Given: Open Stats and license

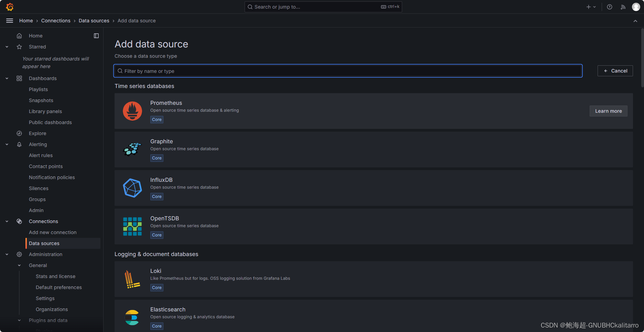Looking at the screenshot, I should (x=55, y=276).
